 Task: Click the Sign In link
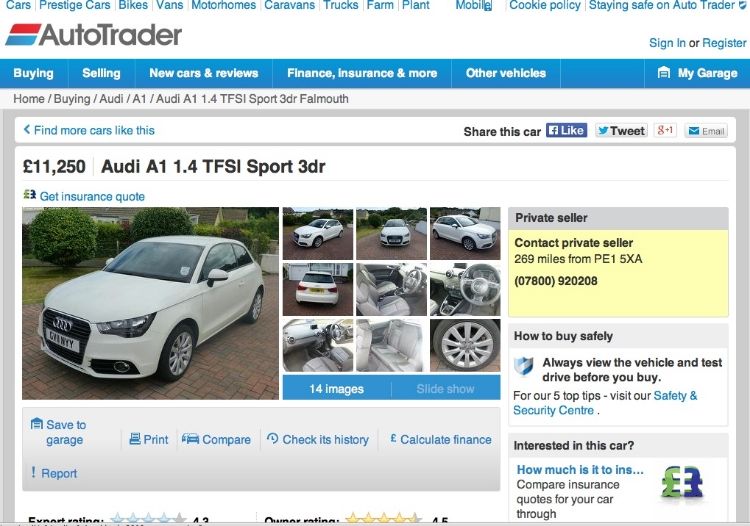(667, 43)
